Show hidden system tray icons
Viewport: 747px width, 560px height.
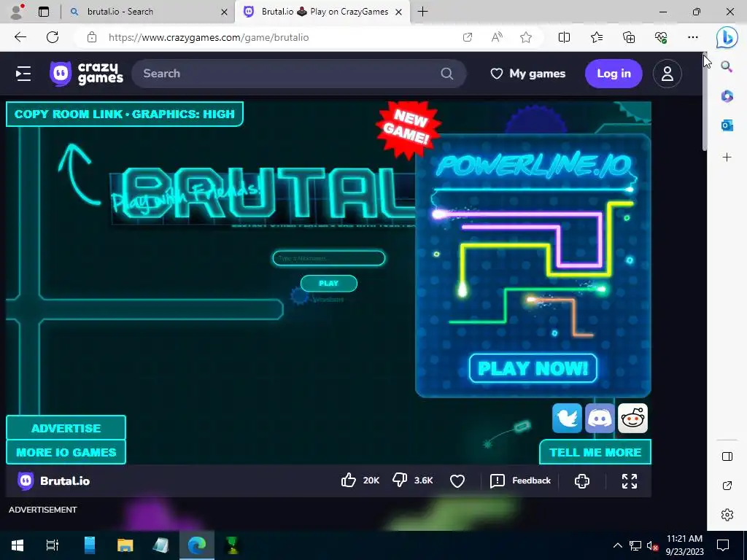click(617, 545)
